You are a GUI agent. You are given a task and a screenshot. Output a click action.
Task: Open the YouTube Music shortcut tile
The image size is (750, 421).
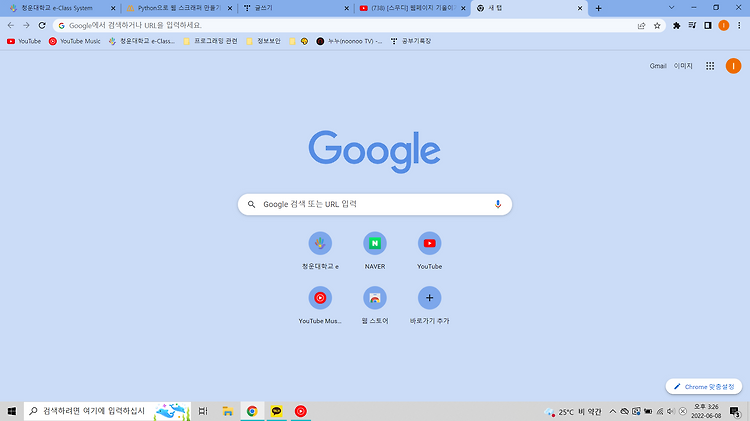320,305
